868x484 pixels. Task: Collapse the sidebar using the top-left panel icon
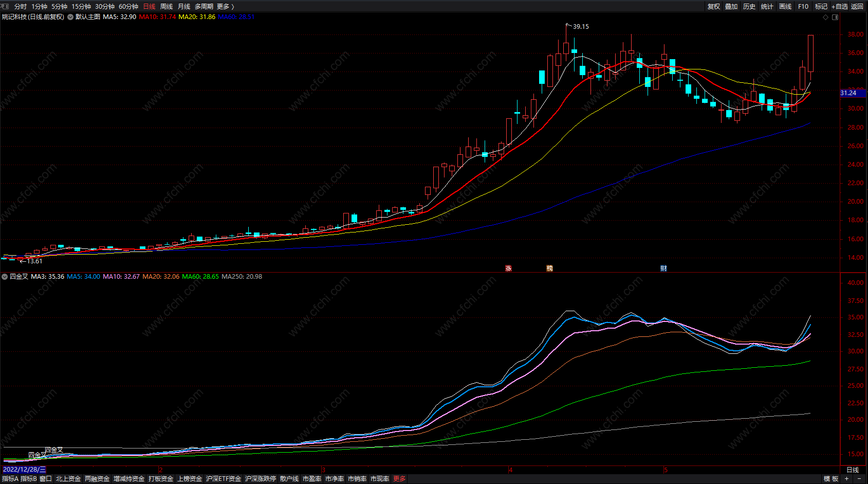tap(5, 7)
